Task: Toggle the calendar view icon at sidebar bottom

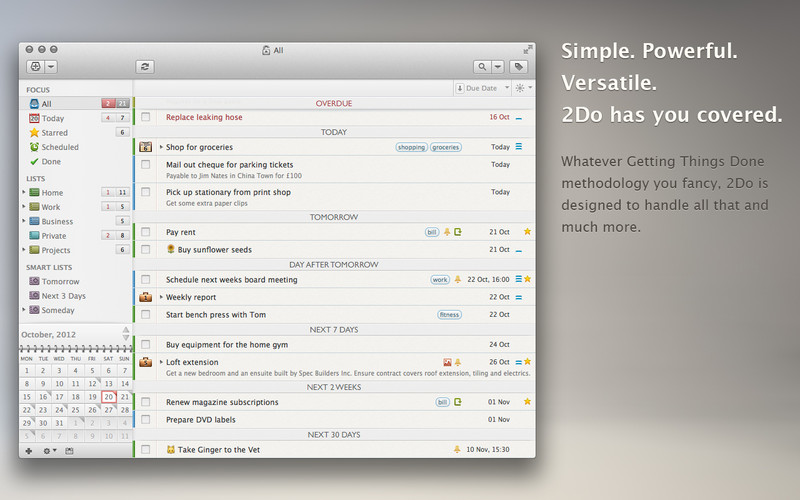Action: [x=69, y=451]
